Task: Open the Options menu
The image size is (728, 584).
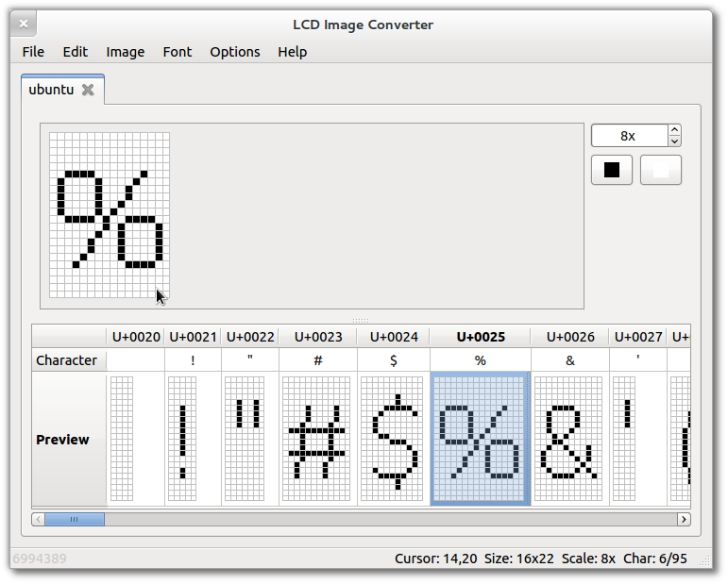Action: (234, 52)
